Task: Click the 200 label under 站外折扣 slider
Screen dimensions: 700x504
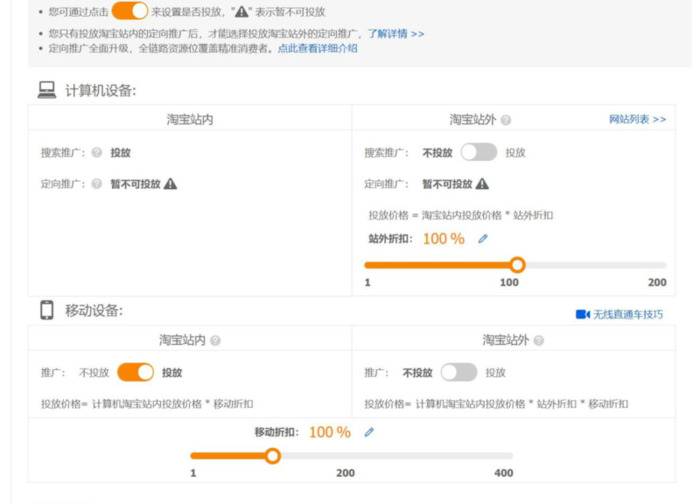Action: (x=657, y=282)
